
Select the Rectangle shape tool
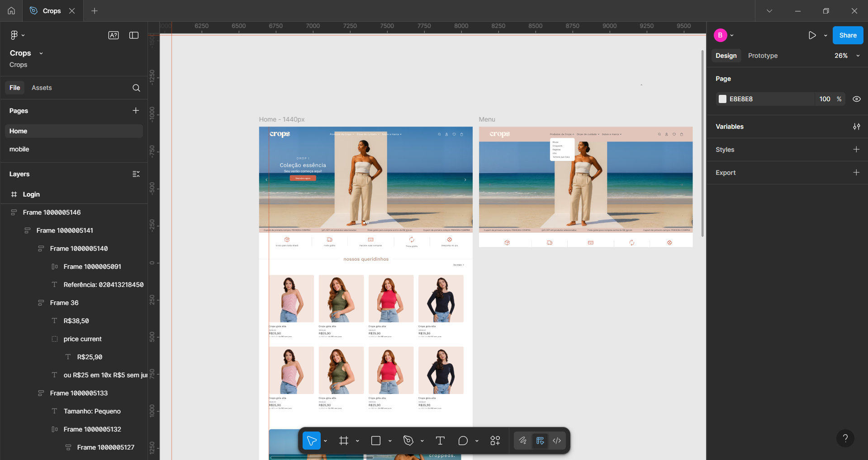376,441
